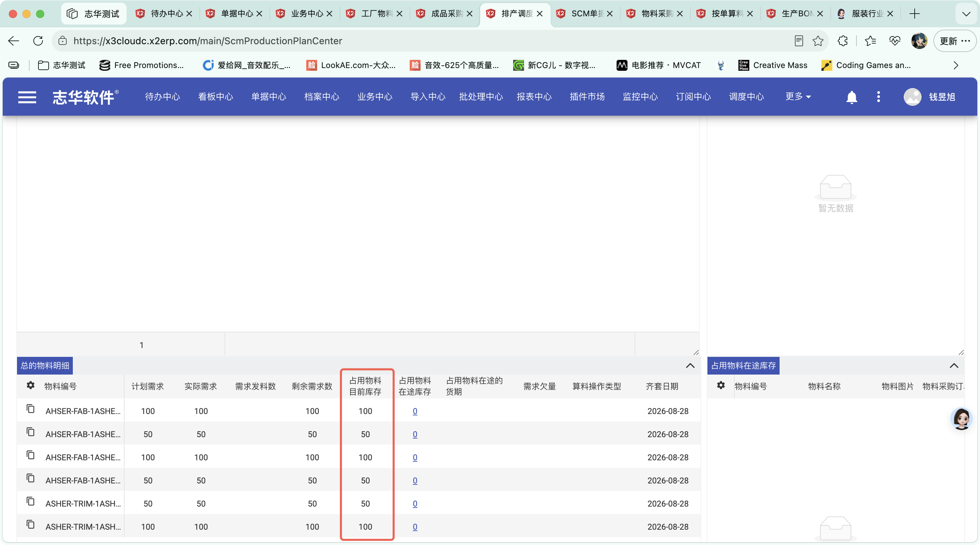Expand the 更多 dropdown in the navigation bar

pyautogui.click(x=798, y=97)
